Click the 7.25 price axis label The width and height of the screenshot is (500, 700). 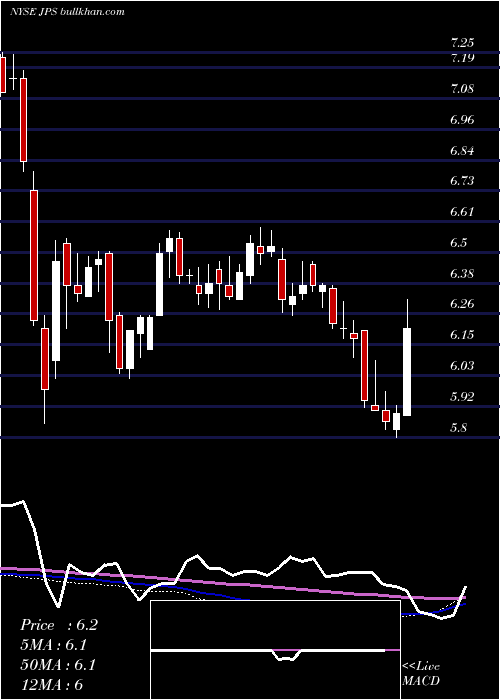click(462, 43)
